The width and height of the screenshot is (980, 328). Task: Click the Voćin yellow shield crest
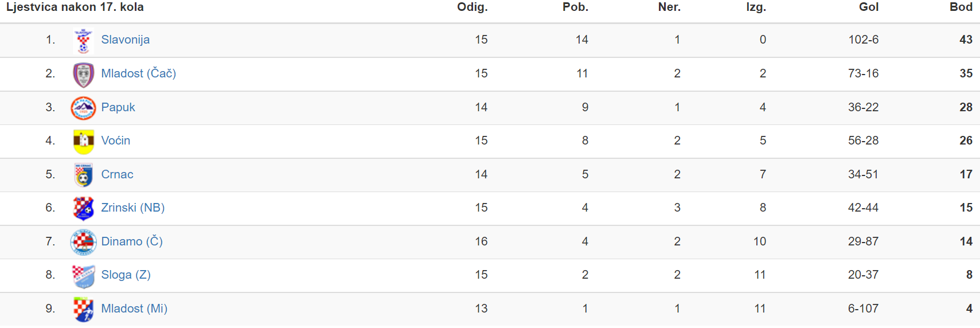point(84,141)
